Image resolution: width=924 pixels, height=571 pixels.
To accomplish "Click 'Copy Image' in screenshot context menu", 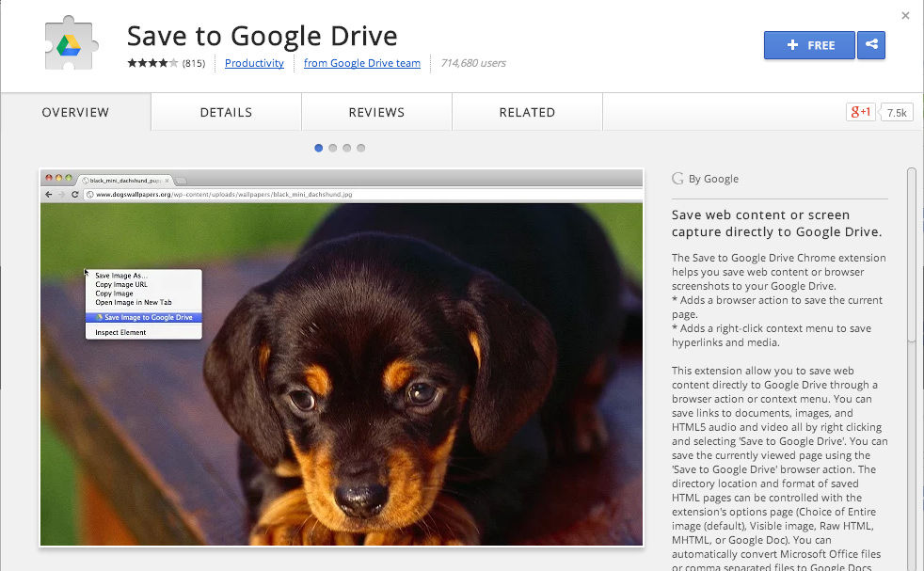I will click(x=114, y=293).
